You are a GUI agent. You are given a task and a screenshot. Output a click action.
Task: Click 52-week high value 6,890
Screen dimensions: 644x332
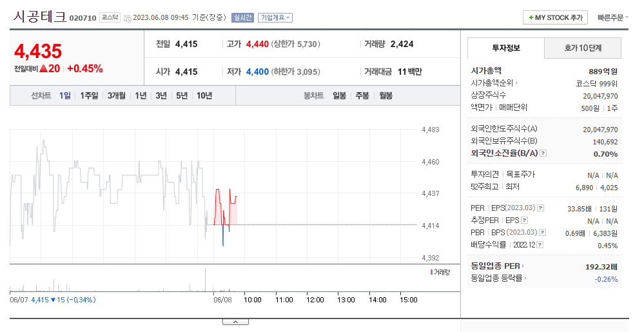585,188
